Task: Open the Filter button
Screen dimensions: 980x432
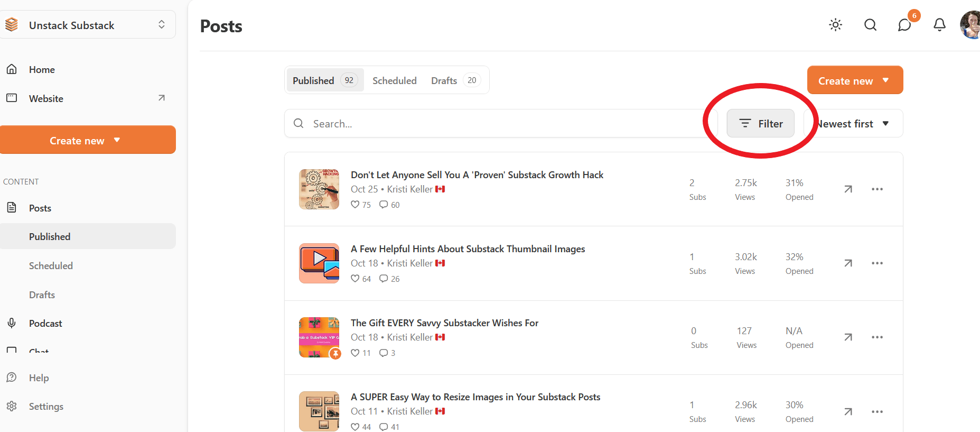Action: [760, 123]
